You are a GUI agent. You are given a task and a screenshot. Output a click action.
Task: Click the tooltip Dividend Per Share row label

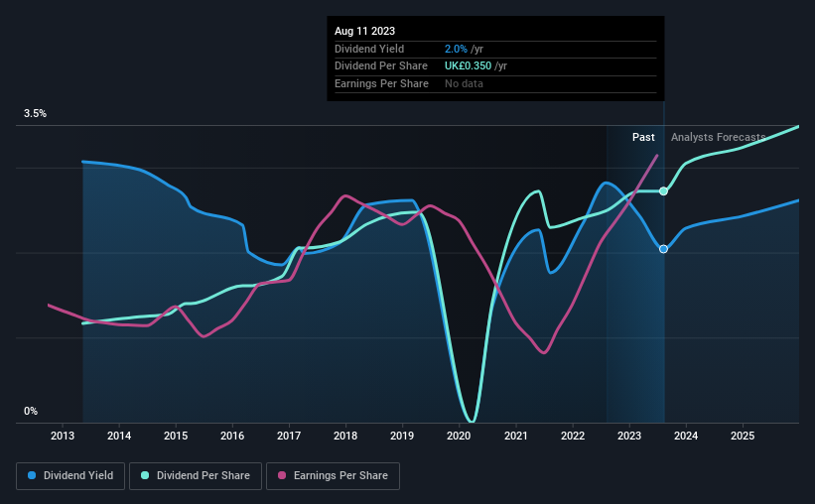point(381,66)
